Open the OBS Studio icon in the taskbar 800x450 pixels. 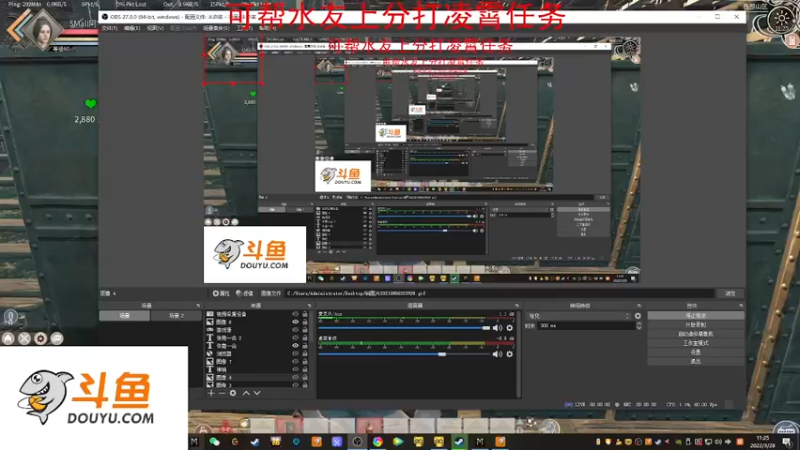[x=357, y=441]
